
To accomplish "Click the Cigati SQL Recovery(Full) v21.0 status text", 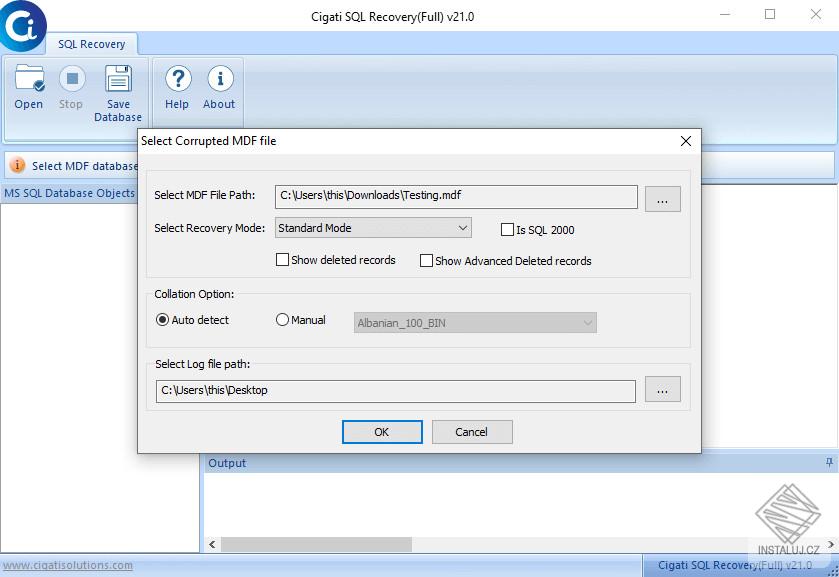I will pyautogui.click(x=735, y=565).
